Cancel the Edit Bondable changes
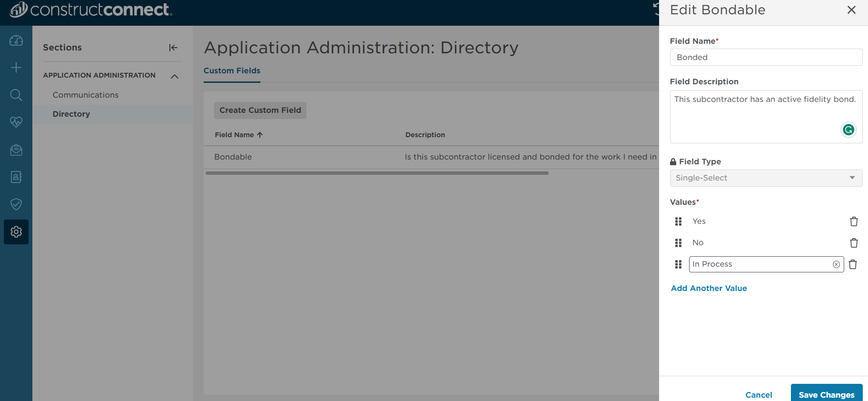 click(x=759, y=395)
